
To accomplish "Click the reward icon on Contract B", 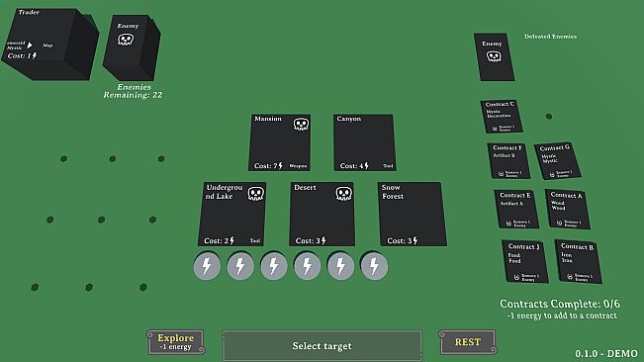I will pos(570,277).
